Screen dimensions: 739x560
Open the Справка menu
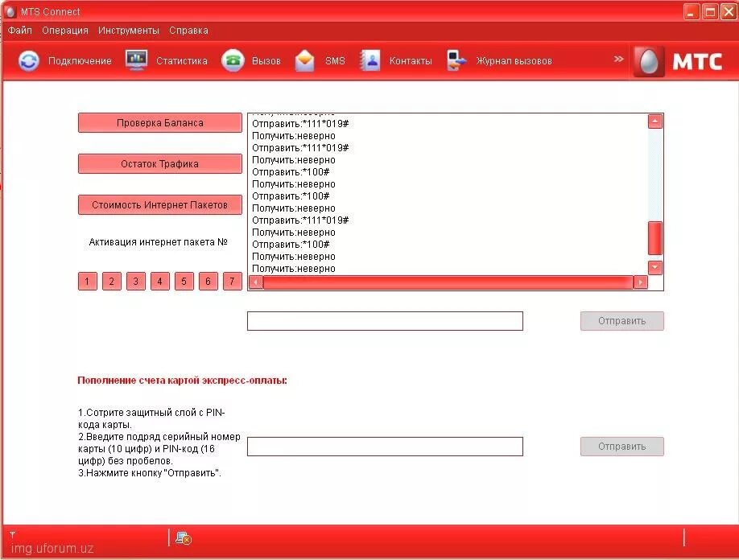tap(188, 31)
